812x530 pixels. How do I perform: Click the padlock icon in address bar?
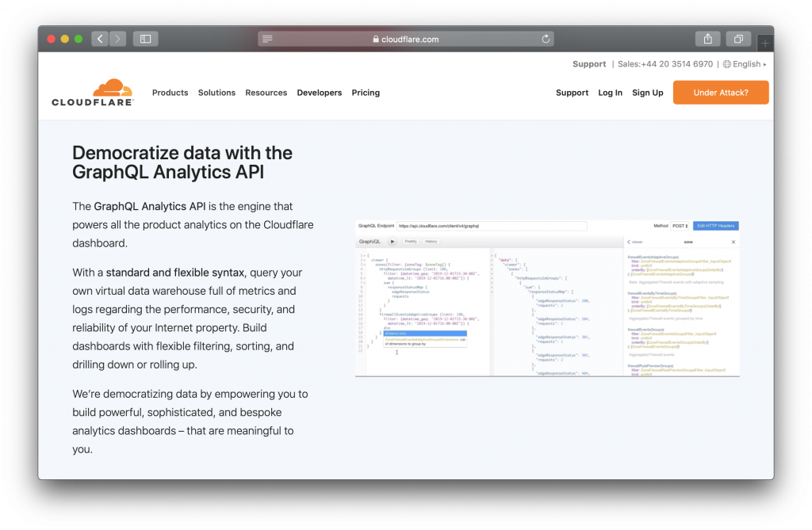(x=376, y=40)
